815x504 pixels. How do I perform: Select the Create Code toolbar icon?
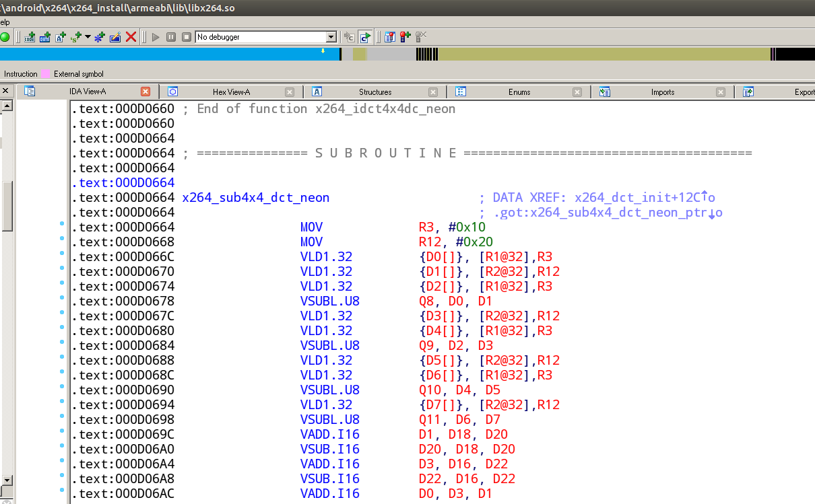pos(29,37)
